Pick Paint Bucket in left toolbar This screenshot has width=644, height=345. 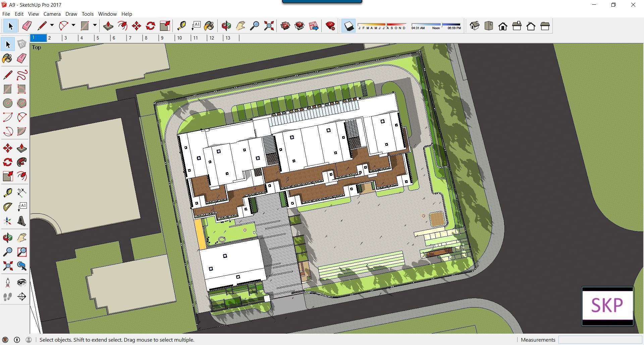coord(7,59)
